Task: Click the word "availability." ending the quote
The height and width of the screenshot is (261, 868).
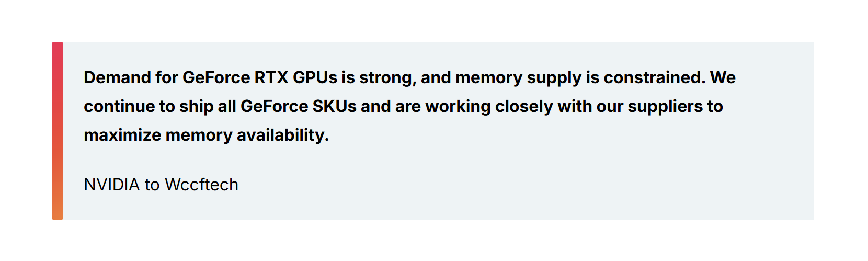Action: (x=283, y=135)
